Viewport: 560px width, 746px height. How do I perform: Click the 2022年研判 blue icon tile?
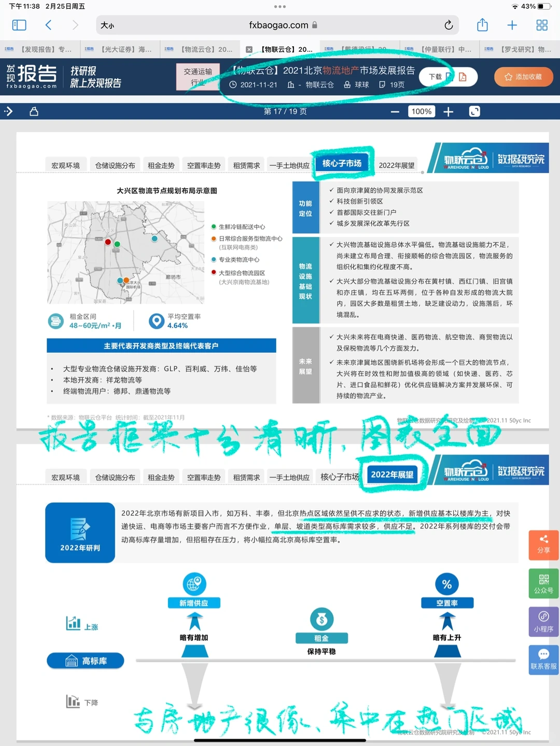80,532
